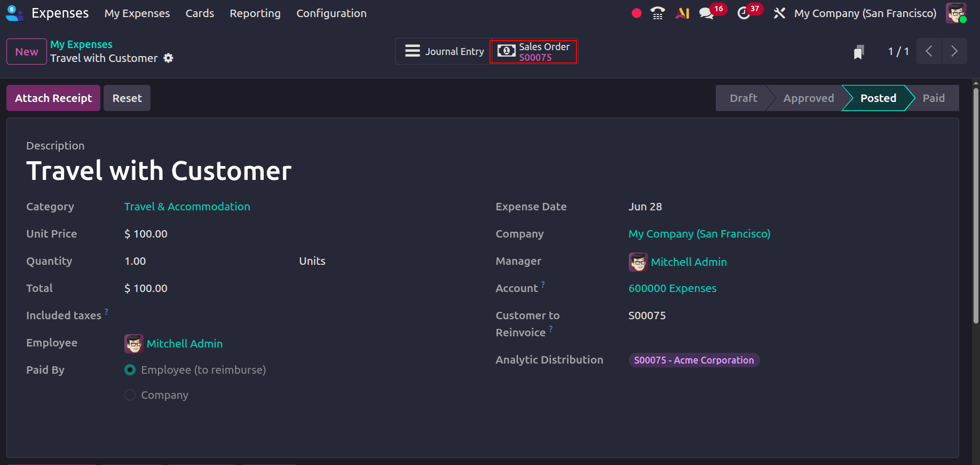Click the Posted status stage
The width and height of the screenshot is (980, 465).
pos(878,98)
